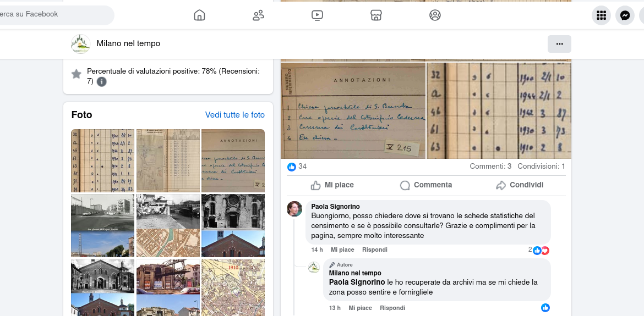The image size is (644, 316).
Task: Open the Messenger icon
Action: 625,15
